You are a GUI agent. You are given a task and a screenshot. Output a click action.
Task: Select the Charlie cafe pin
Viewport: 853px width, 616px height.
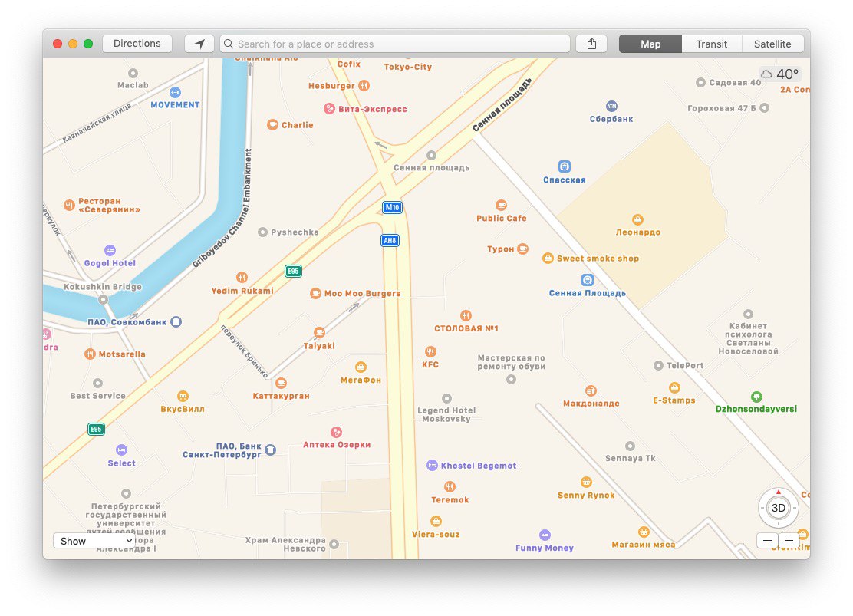pyautogui.click(x=272, y=124)
